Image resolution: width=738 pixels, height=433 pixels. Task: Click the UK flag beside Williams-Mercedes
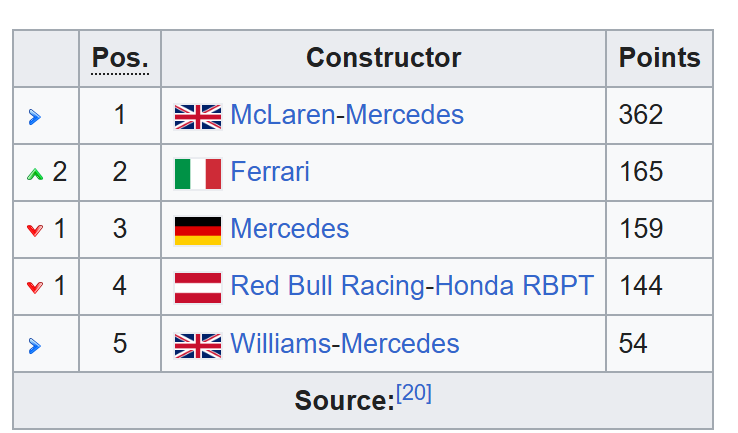(198, 345)
